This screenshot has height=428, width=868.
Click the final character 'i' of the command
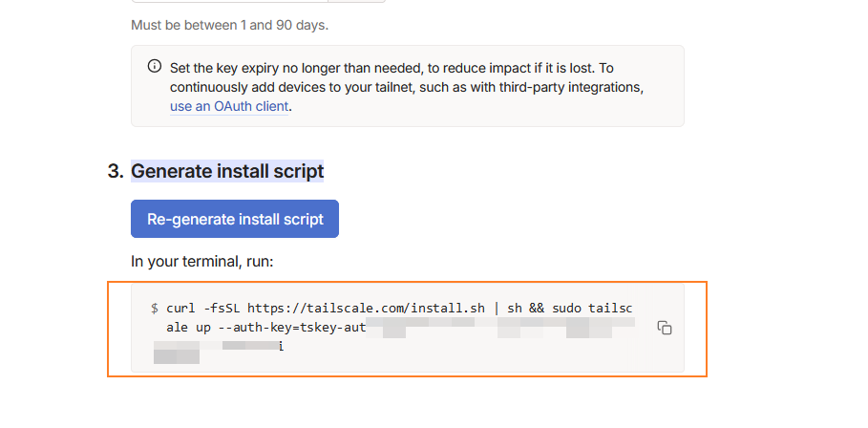pyautogui.click(x=282, y=347)
